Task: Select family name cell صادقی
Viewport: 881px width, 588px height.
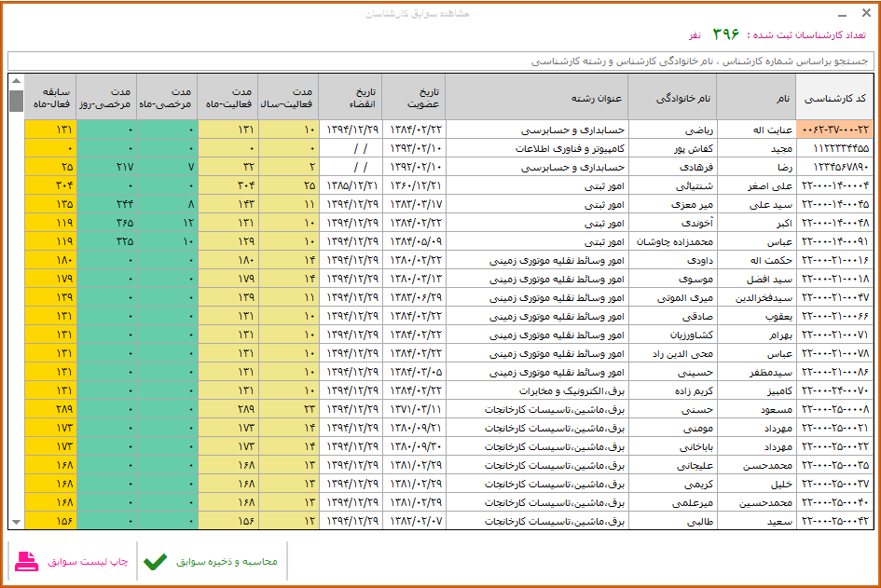Action: pos(672,316)
